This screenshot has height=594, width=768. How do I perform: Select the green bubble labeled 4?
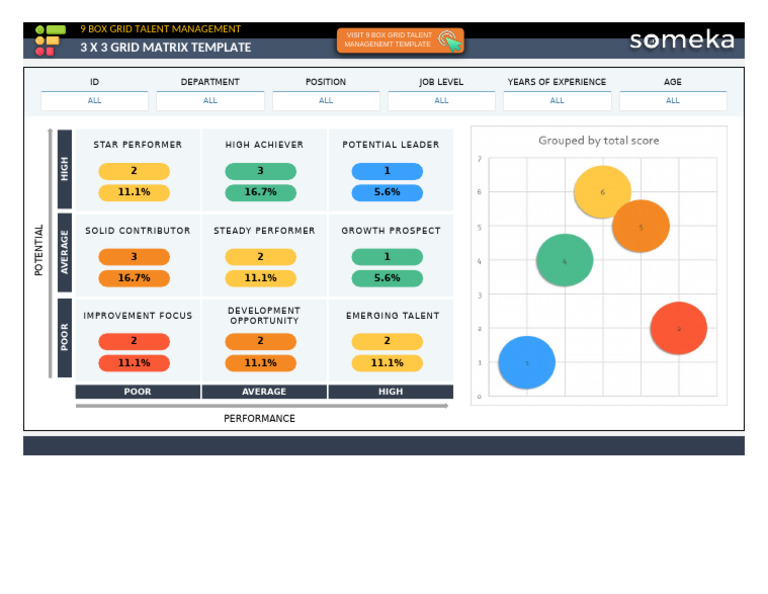pos(565,260)
